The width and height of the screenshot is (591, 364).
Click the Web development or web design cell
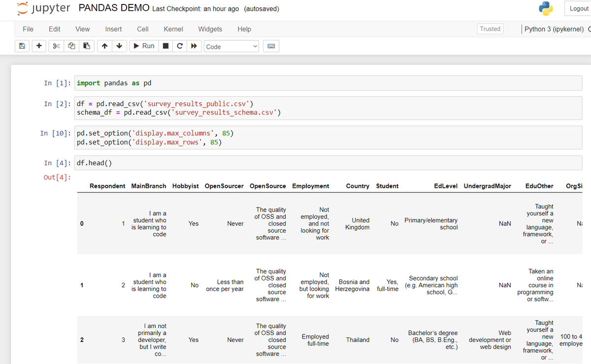(490, 340)
